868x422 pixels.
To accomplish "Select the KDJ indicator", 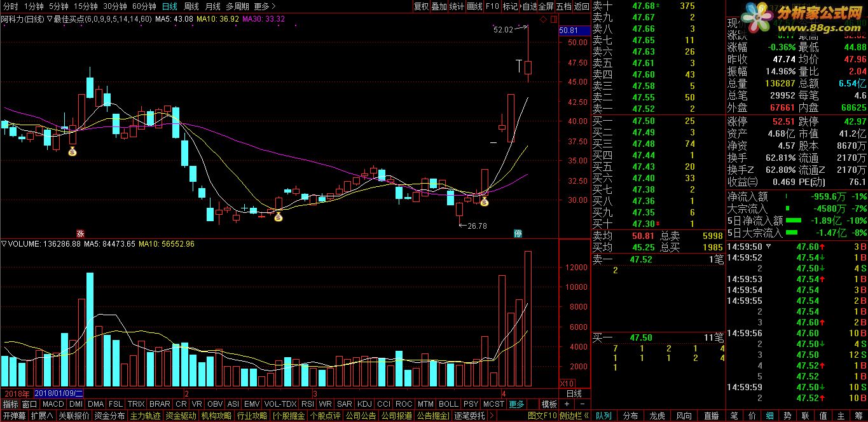I will pyautogui.click(x=364, y=404).
